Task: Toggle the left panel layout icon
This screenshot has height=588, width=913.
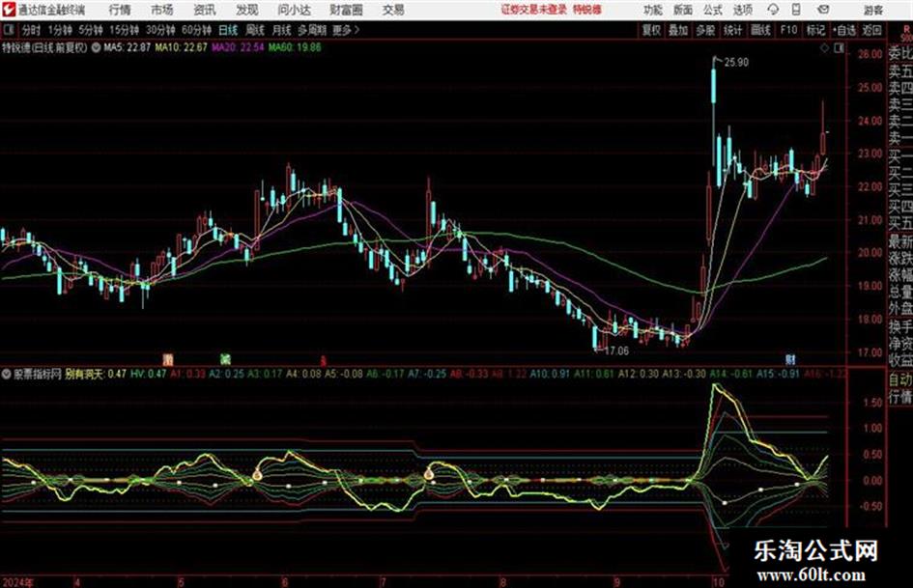Action: [x=10, y=30]
